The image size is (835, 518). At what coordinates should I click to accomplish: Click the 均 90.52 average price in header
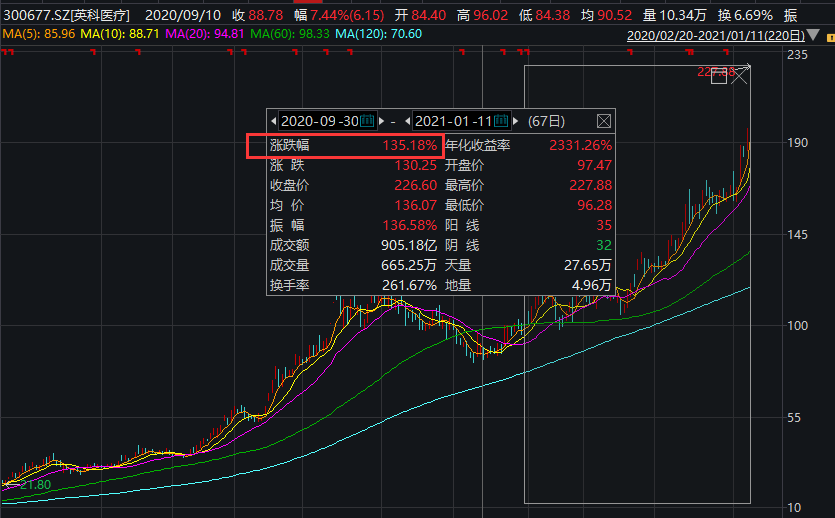pos(606,15)
